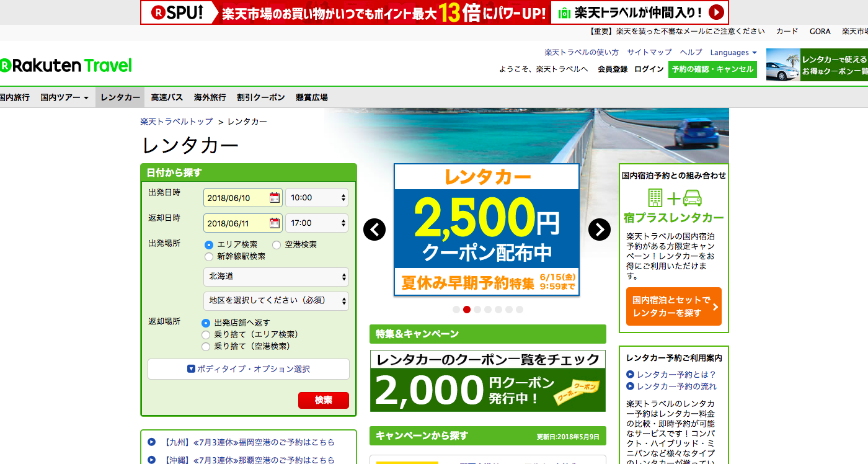Open 楽天トラベルの使い方 link
Image resolution: width=868 pixels, height=464 pixels.
(x=582, y=53)
